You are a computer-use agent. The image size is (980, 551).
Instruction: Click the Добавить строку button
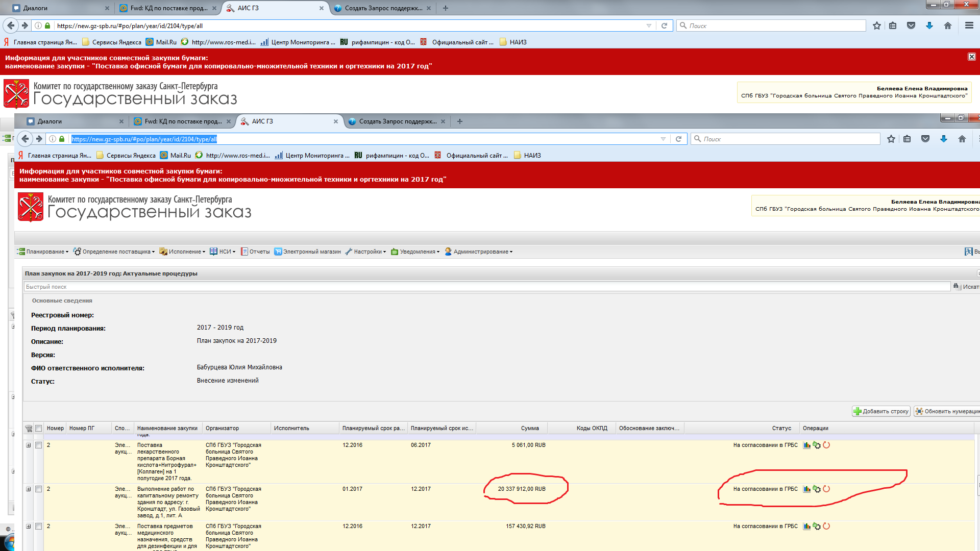click(x=881, y=411)
